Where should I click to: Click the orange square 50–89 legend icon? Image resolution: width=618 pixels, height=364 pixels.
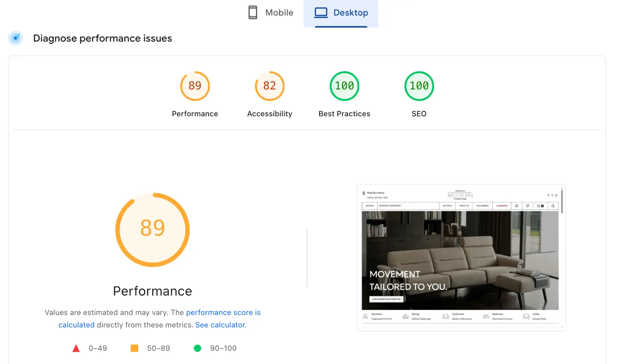pos(134,348)
